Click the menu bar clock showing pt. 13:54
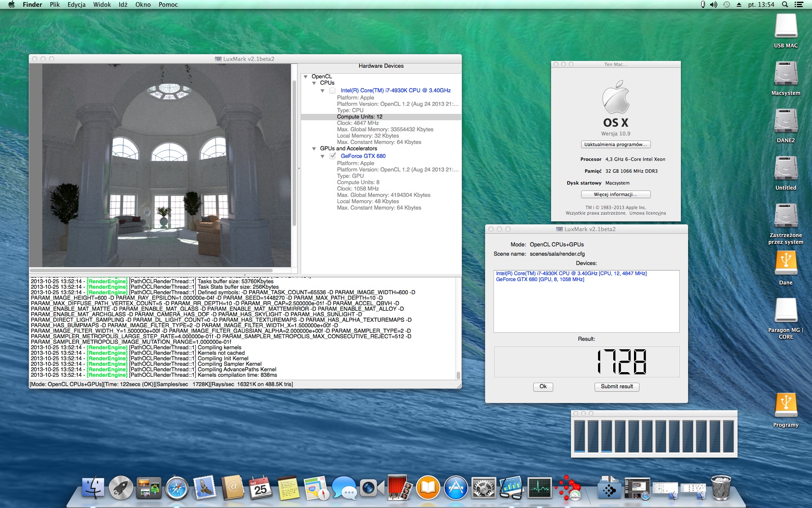 (x=761, y=5)
